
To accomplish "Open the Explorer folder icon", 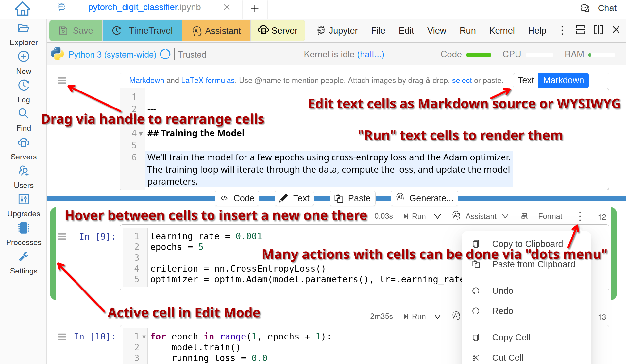I will 24,28.
